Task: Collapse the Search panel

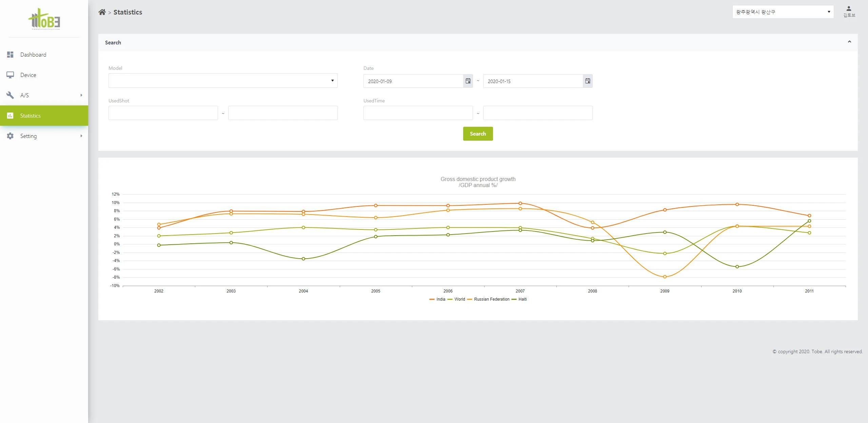Action: (849, 42)
